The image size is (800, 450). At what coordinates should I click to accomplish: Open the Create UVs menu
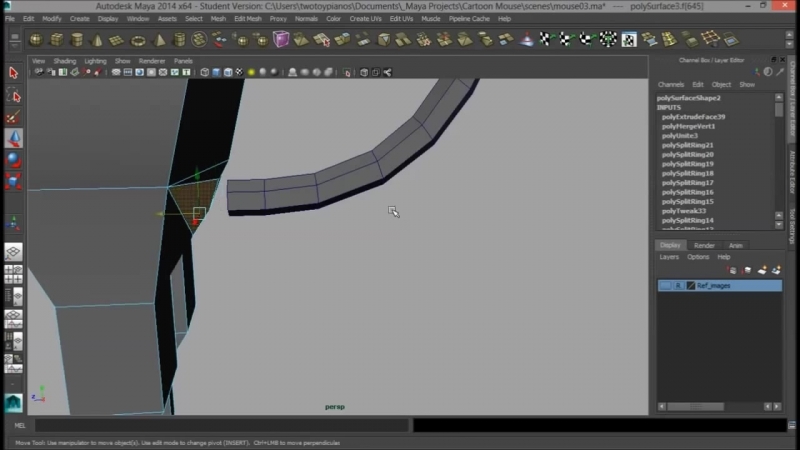coord(365,19)
